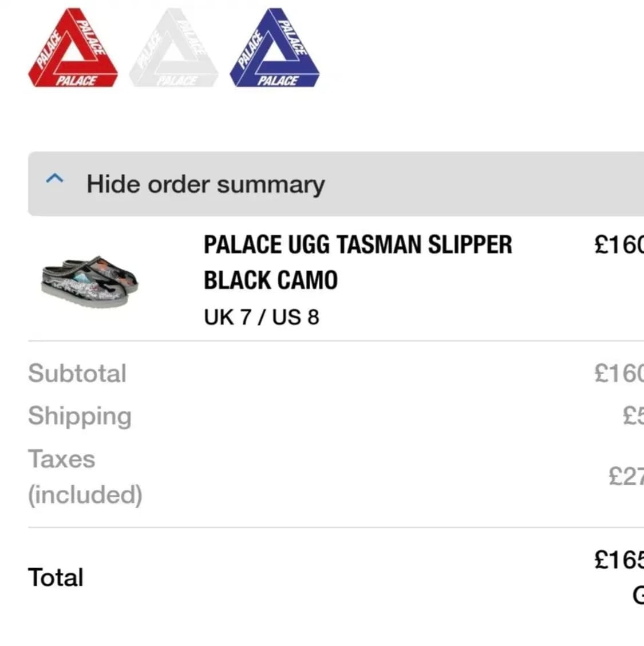Click the 'Hide order summary' text
The width and height of the screenshot is (644, 646).
[206, 184]
